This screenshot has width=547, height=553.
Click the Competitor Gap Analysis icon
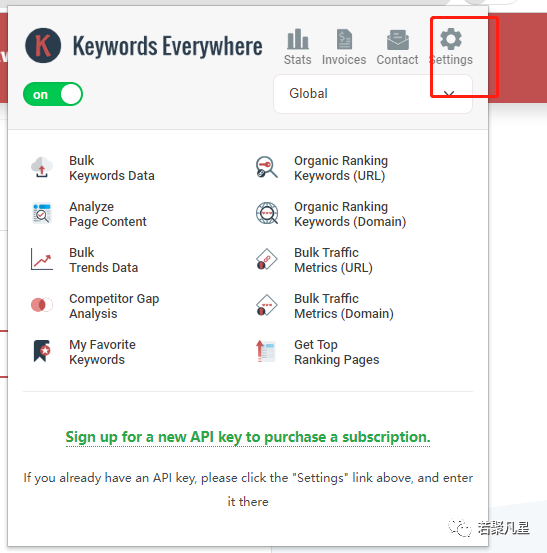42,305
